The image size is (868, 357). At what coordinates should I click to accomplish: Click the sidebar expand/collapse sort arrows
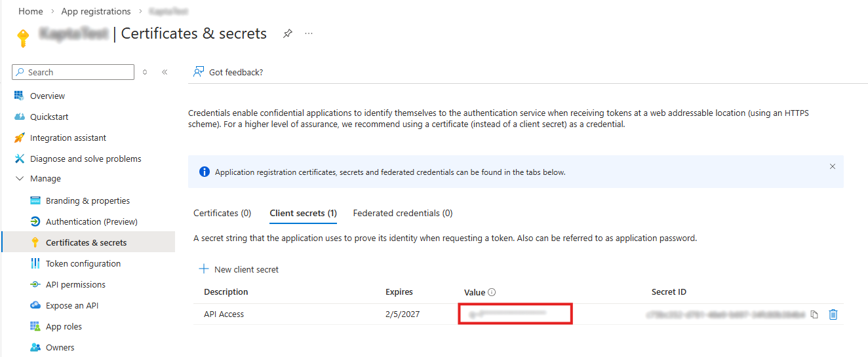click(145, 72)
